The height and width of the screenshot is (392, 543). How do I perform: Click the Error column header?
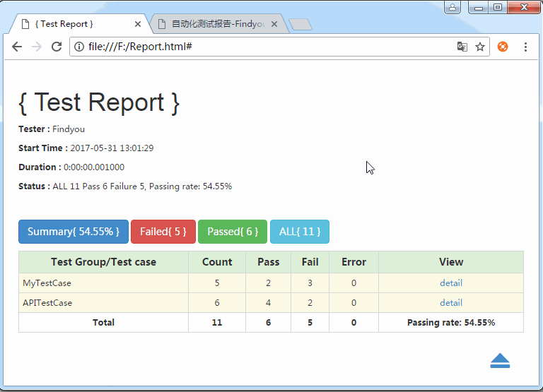[354, 262]
